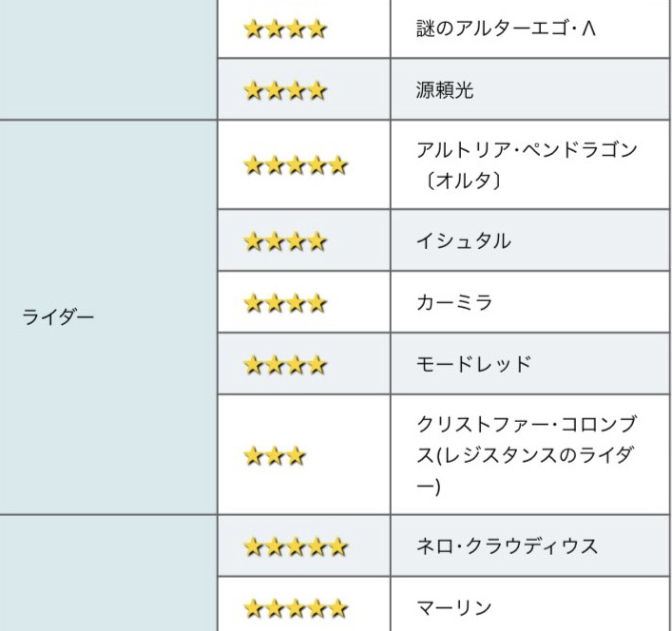Click the star rating next to カーミラ

[x=285, y=303]
